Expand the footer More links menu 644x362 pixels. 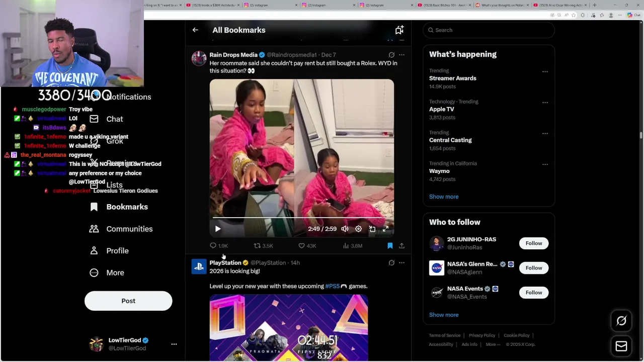click(x=493, y=344)
